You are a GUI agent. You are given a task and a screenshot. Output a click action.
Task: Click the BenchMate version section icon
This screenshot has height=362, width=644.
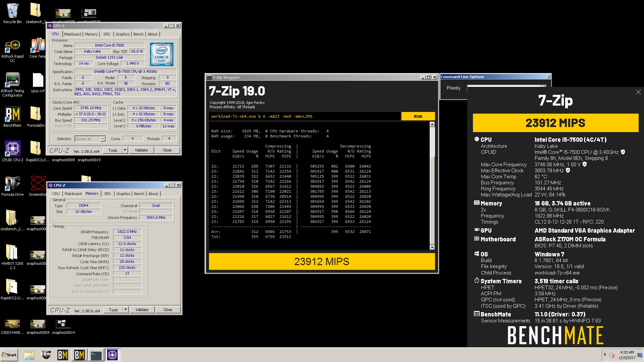click(477, 314)
